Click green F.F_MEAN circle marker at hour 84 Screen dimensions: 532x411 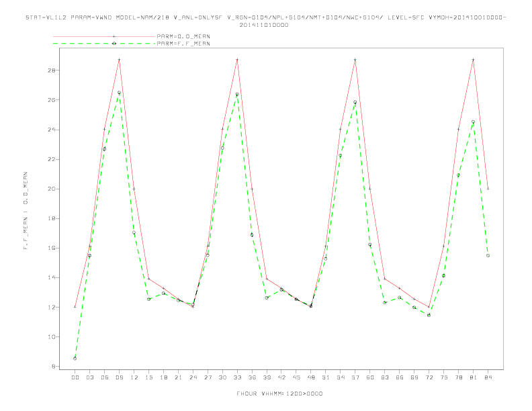coord(488,256)
